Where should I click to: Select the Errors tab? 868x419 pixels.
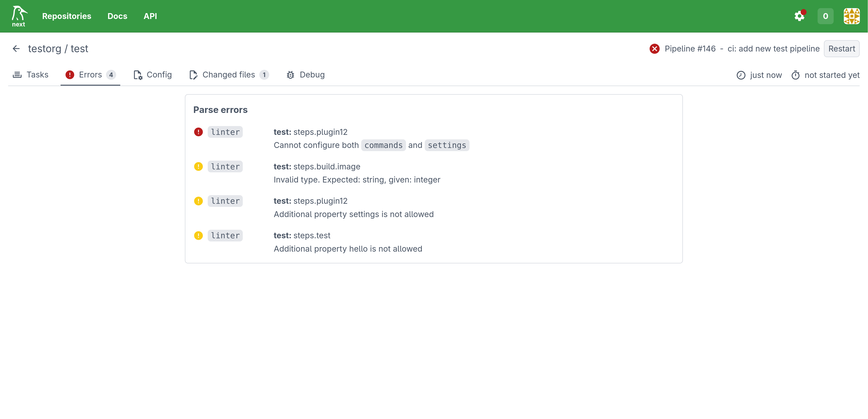pos(90,75)
